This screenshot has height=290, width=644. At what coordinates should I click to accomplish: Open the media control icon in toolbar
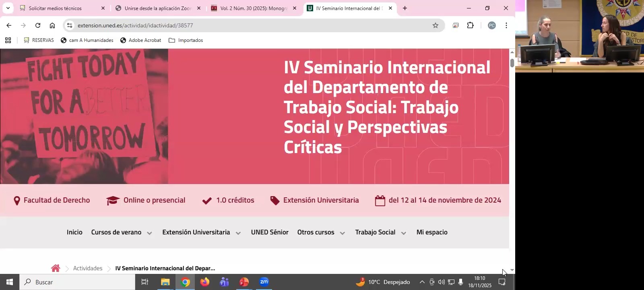456,25
